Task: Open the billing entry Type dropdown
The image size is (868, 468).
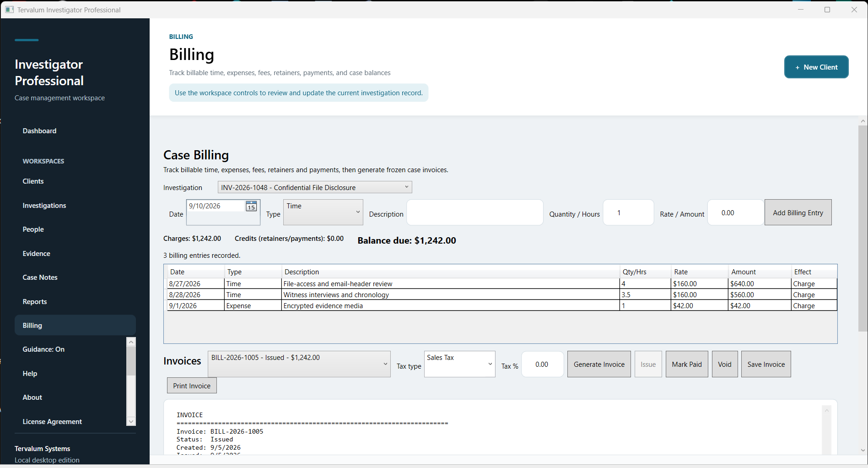Action: (x=323, y=212)
